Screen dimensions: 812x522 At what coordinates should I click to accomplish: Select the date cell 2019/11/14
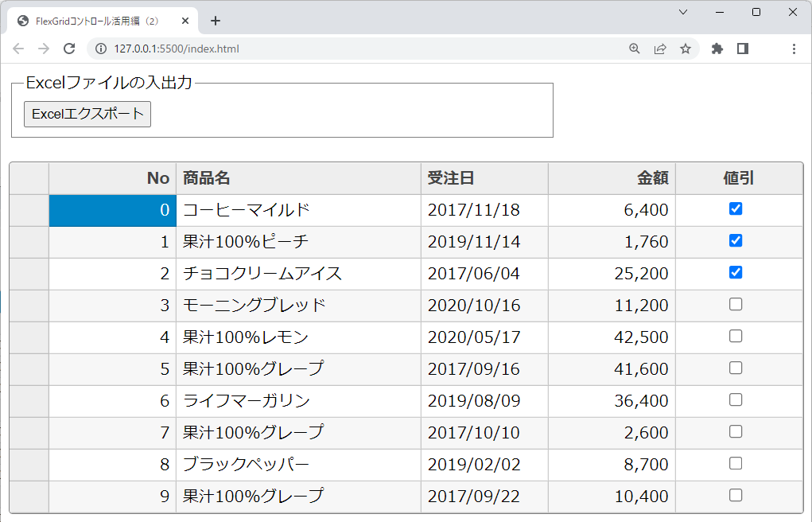point(484,242)
